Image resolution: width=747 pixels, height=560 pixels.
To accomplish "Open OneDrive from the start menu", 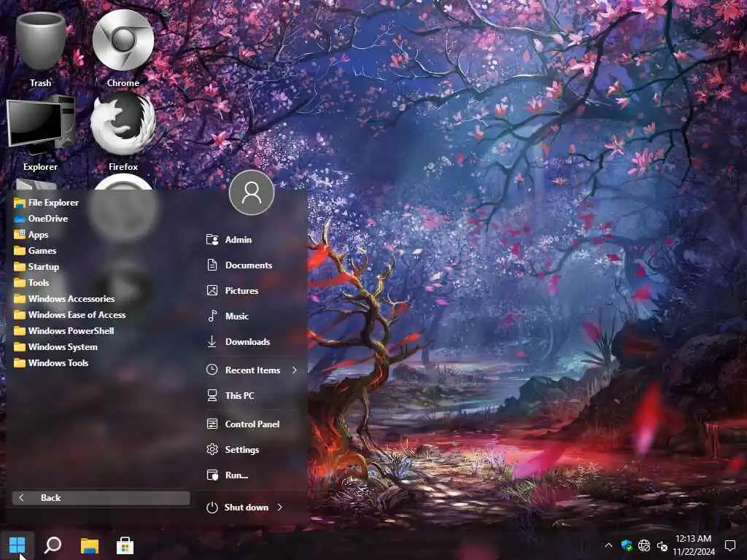I will point(41,219).
